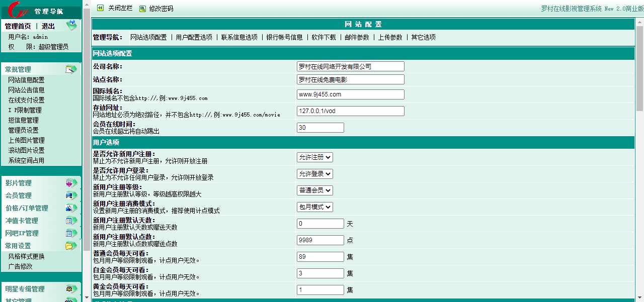Open 在线支付设置 in the sidebar
This screenshot has height=302, width=644.
(26, 100)
